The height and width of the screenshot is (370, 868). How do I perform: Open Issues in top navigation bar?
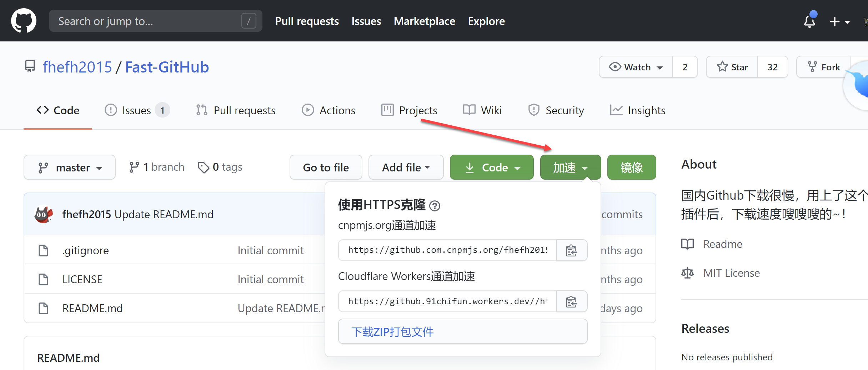tap(366, 21)
